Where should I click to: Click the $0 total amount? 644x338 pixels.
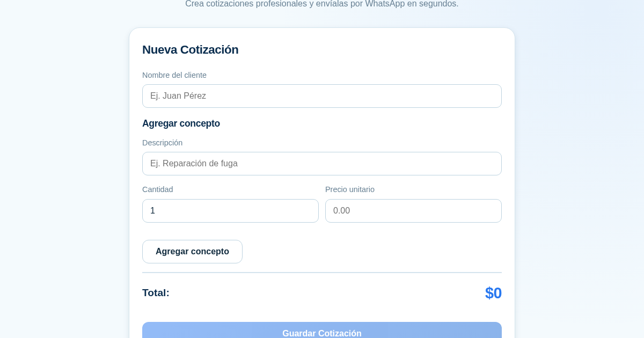pos(493,293)
